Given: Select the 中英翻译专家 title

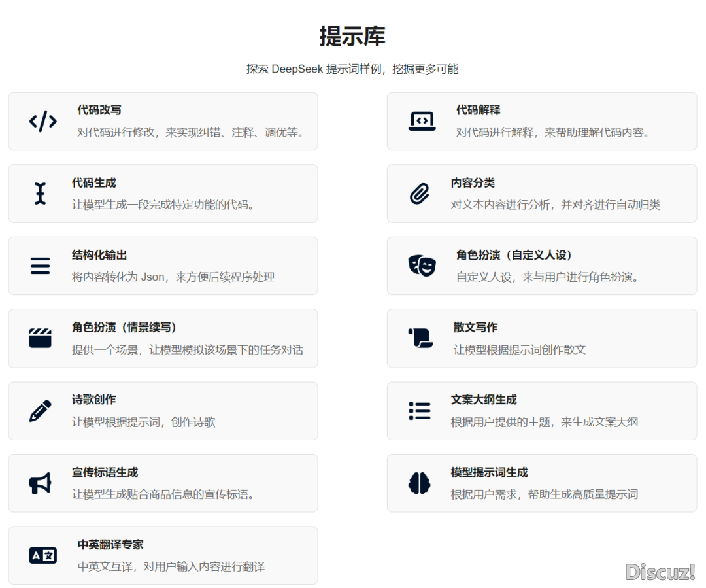Looking at the screenshot, I should coord(110,544).
